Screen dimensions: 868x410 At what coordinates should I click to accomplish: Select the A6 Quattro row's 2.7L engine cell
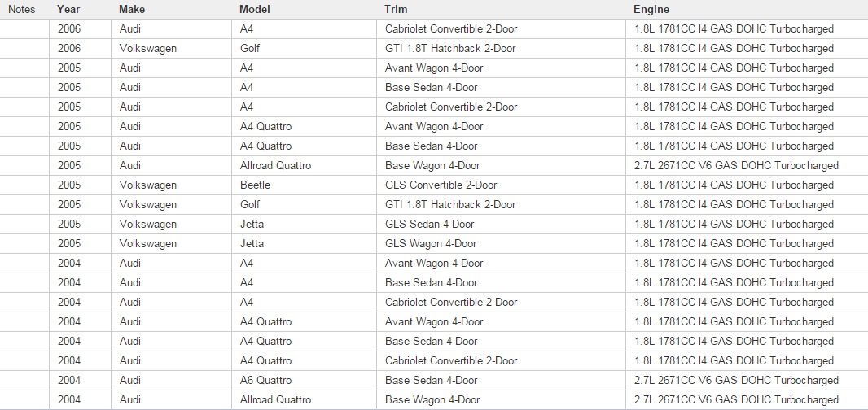tap(736, 380)
